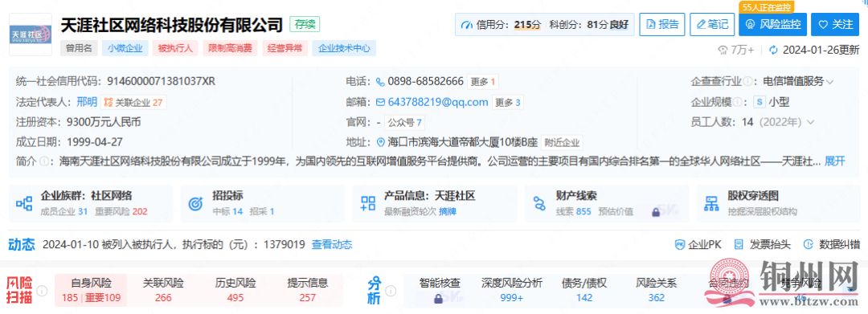Click email address 643788219@qq.com
Screen dimensions: 868x314
(438, 102)
